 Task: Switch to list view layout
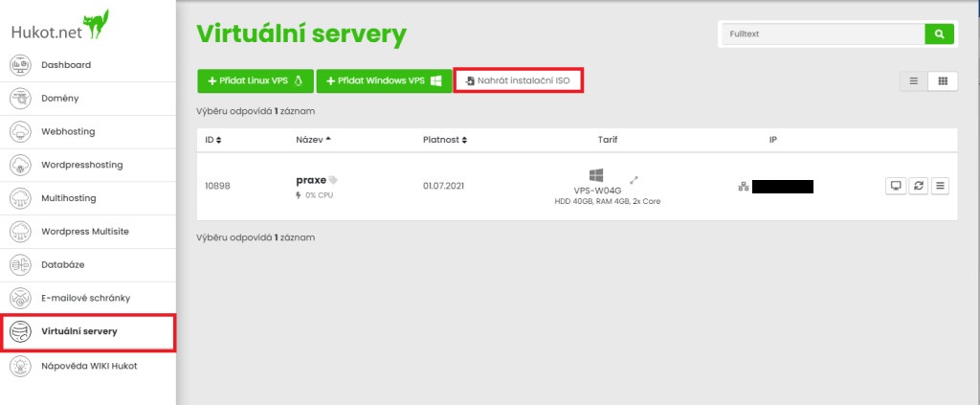point(913,81)
